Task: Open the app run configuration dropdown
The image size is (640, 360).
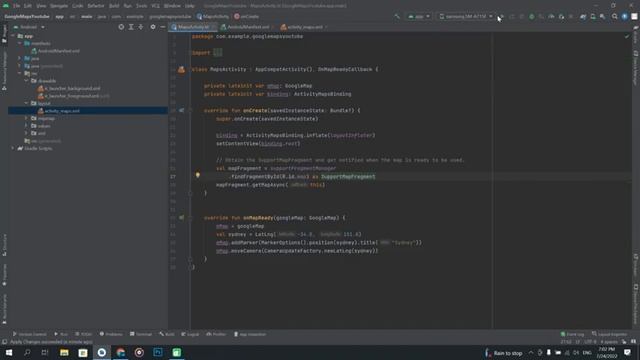Action: coord(419,17)
